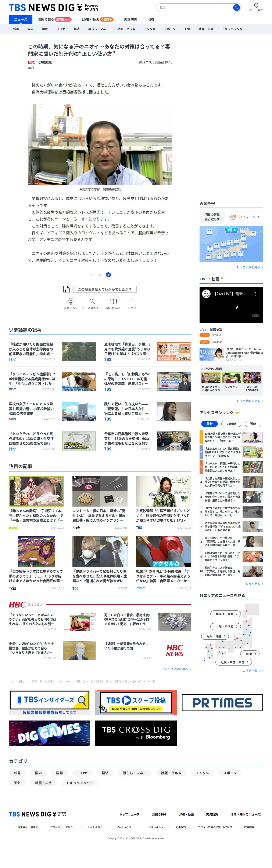Open the スポーツ submenu item
The height and width of the screenshot is (868, 272).
tap(170, 29)
